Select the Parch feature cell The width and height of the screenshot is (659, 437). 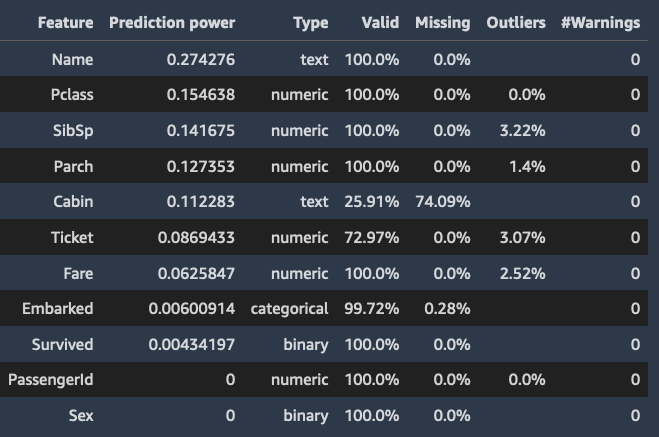click(x=73, y=166)
